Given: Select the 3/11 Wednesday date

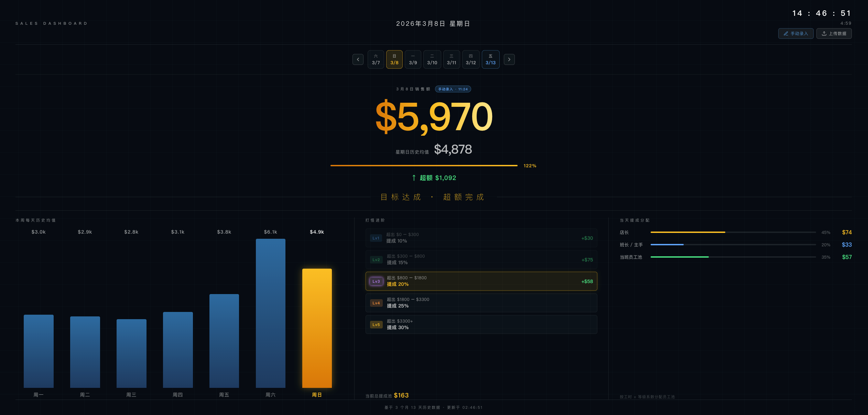Looking at the screenshot, I should coord(452,59).
